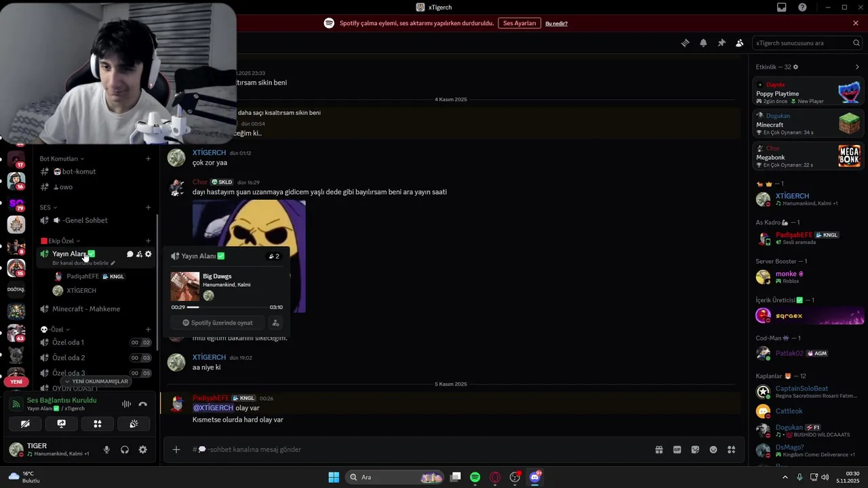Open the Bu nedir? link
This screenshot has width=868, height=488.
coord(556,24)
